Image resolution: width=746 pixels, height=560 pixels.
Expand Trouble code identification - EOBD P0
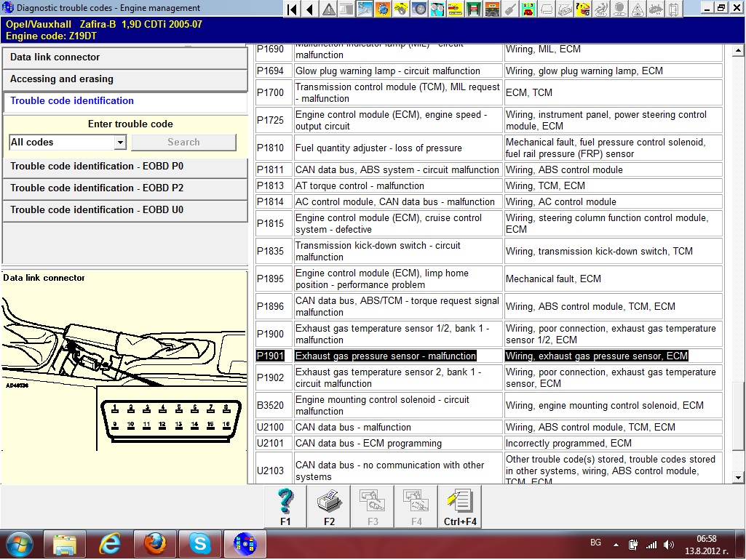(x=125, y=167)
